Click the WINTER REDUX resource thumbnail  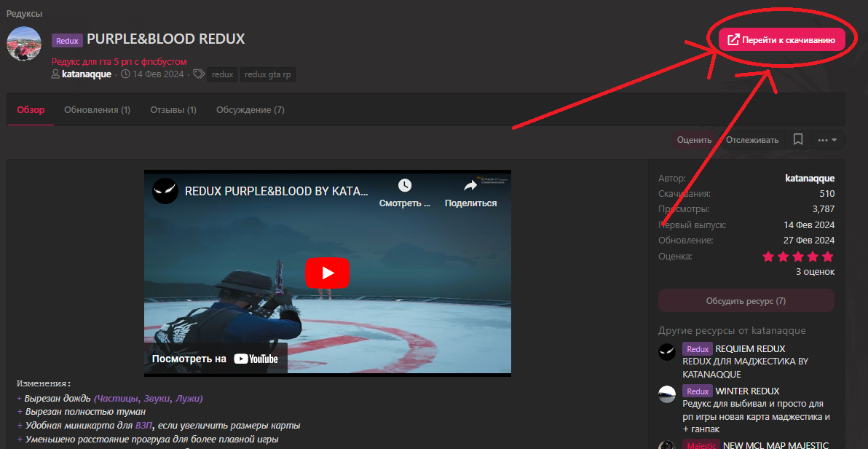(667, 394)
